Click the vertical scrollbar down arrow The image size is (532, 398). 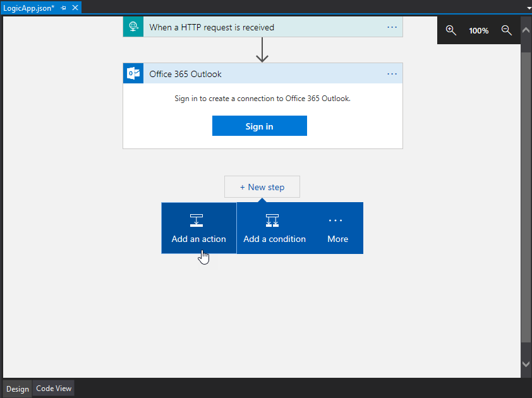(526, 364)
